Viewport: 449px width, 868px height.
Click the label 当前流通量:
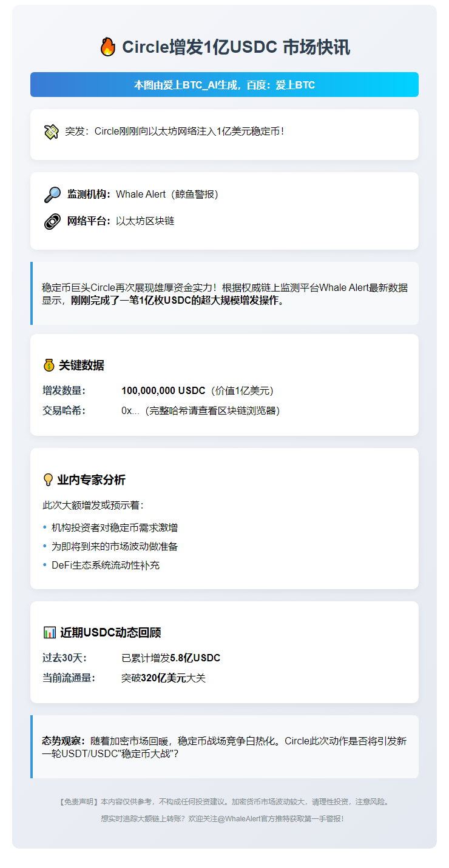pos(69,678)
